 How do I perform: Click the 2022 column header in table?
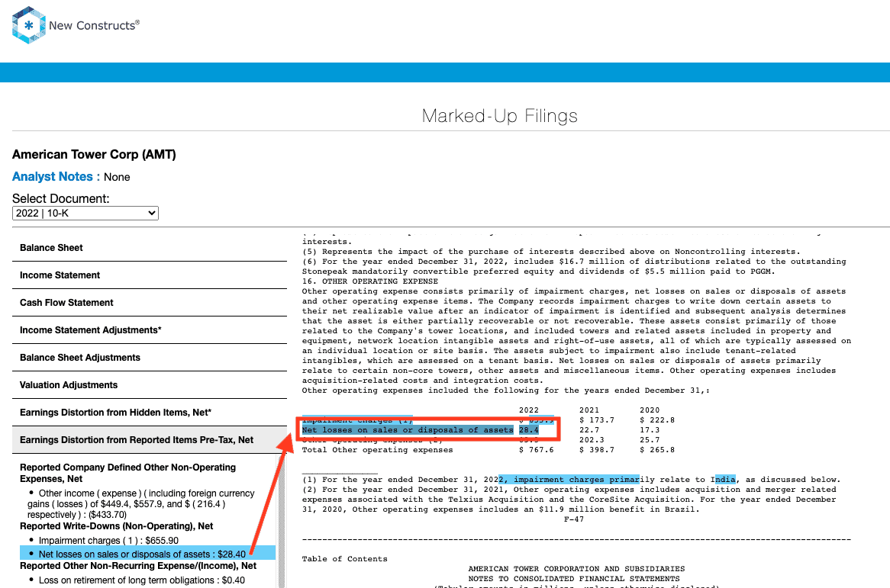tap(529, 410)
